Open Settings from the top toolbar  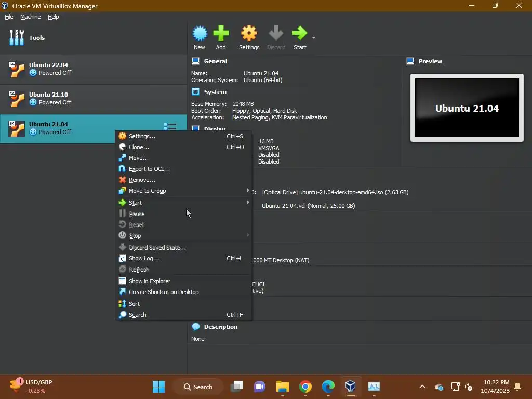249,37
